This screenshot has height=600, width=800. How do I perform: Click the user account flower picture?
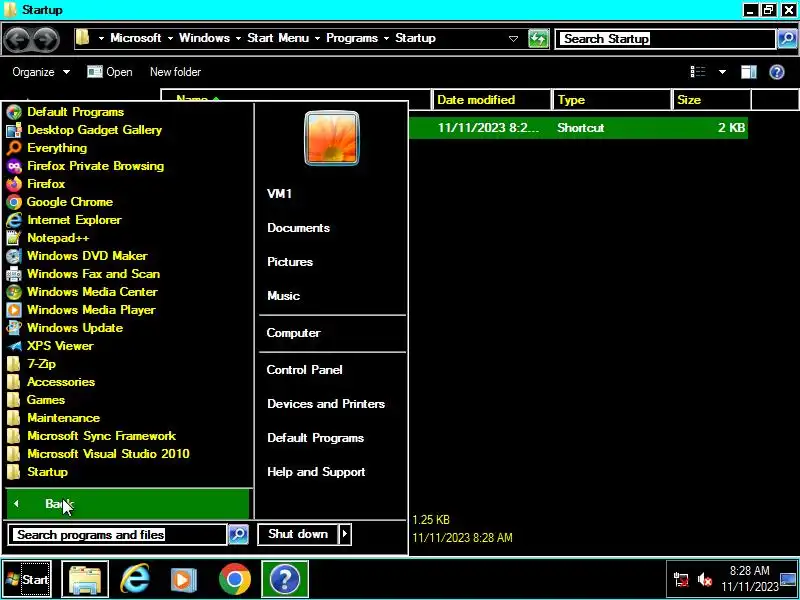332,138
